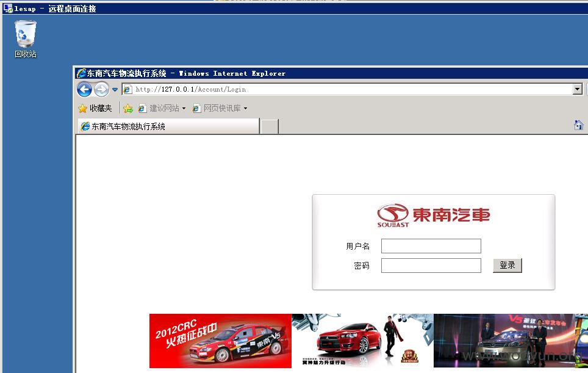Select the 东南汽车物流执行系统 tab

[x=168, y=126]
